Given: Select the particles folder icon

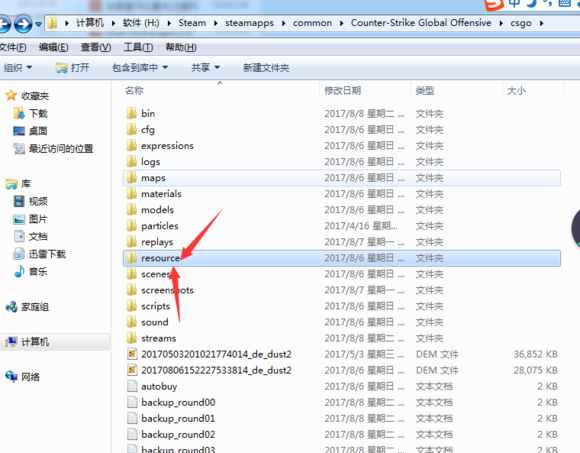Looking at the screenshot, I should pyautogui.click(x=131, y=226).
